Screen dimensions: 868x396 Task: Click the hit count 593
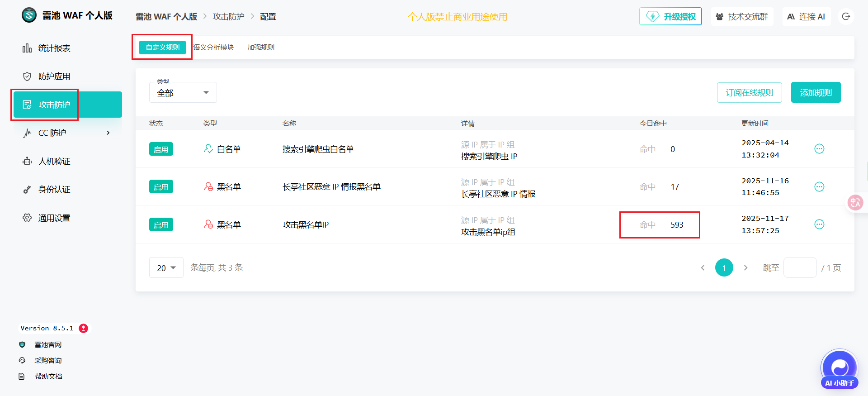click(x=677, y=224)
